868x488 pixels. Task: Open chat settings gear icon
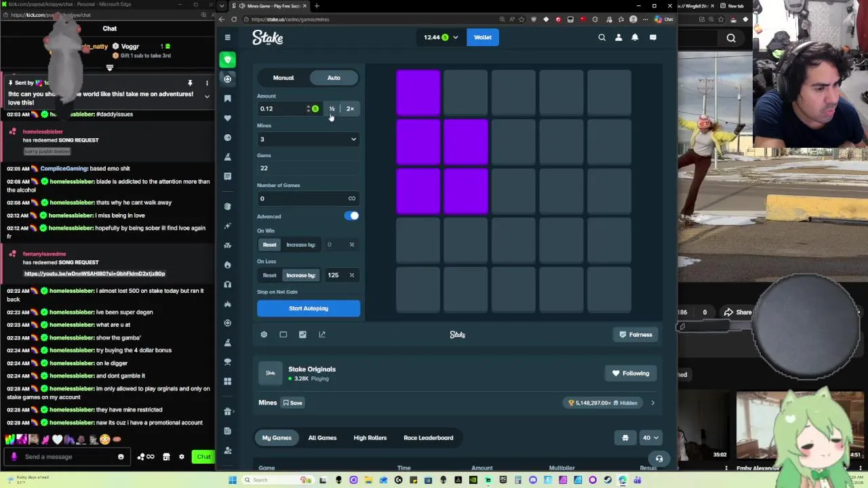pyautogui.click(x=181, y=457)
